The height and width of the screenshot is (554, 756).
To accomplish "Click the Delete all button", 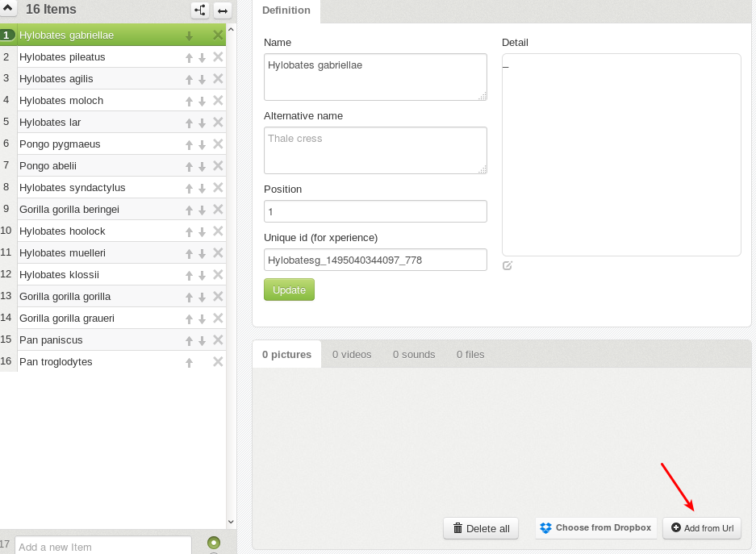I will 481,528.
